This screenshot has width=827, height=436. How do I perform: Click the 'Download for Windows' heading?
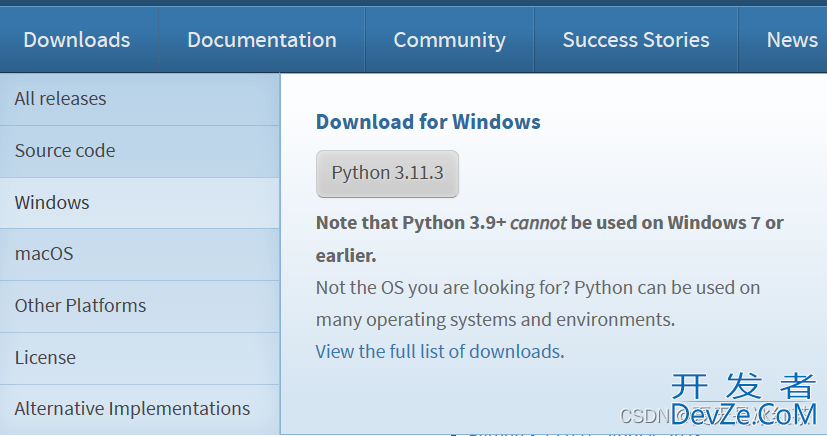[x=428, y=122]
